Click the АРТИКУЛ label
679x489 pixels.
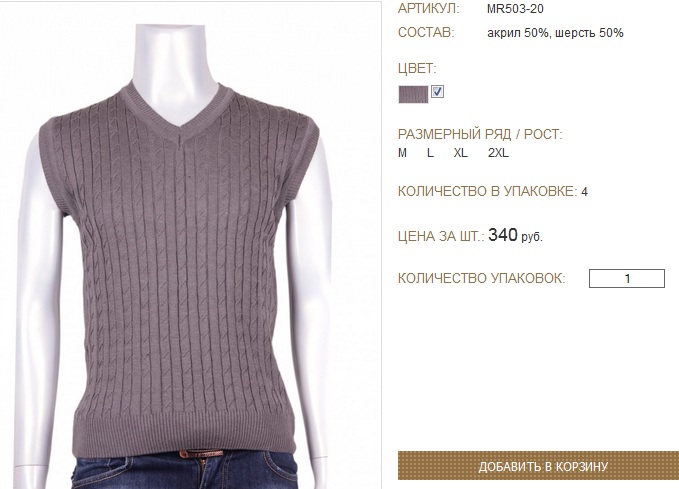coord(428,9)
